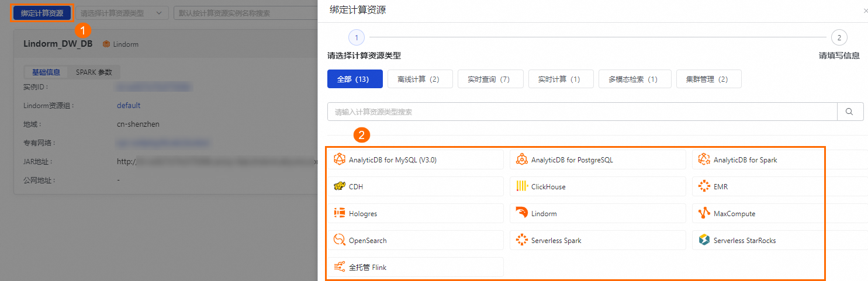868x281 pixels.
Task: Click the 实例ID label
Action: click(36, 87)
